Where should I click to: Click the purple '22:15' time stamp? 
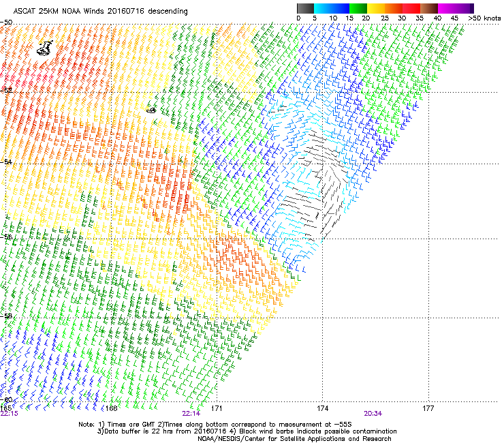10,414
